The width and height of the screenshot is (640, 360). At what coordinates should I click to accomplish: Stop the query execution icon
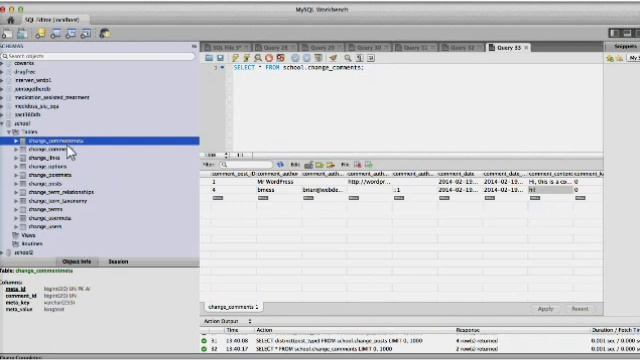pyautogui.click(x=269, y=58)
